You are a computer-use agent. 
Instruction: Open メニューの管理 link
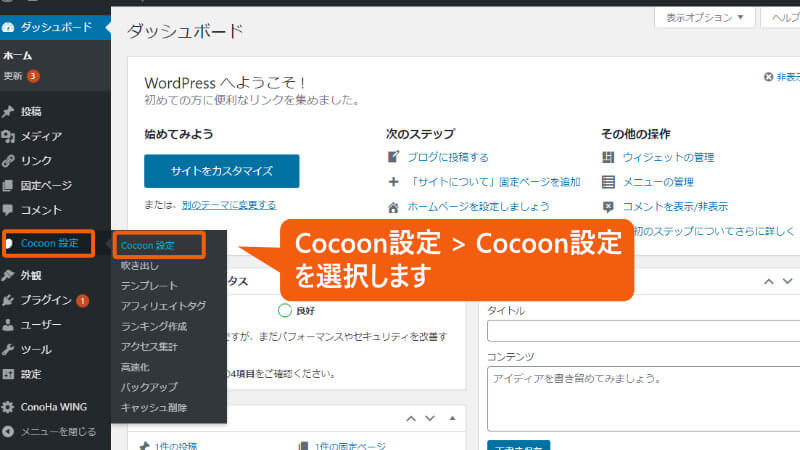[658, 182]
